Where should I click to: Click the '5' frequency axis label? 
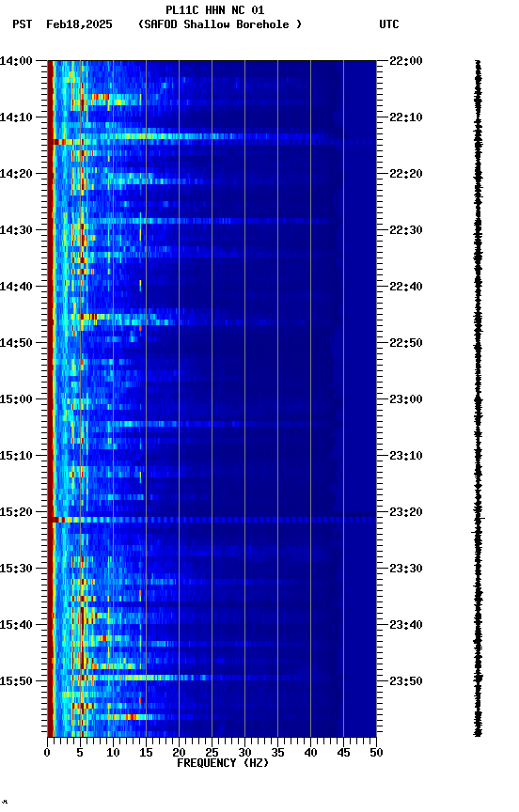click(80, 753)
